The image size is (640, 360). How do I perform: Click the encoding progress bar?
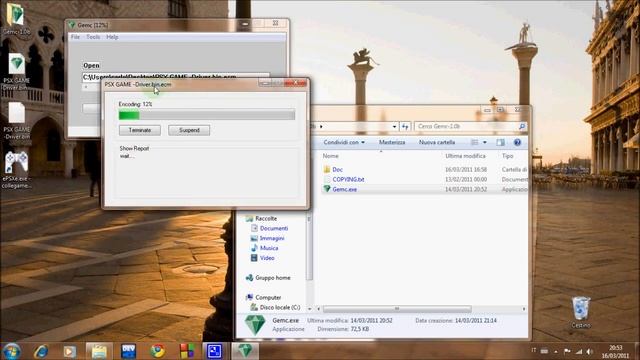point(207,115)
